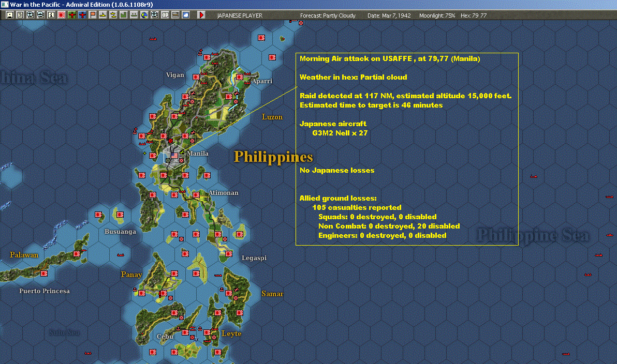Screen dimensions: 617x364
Task: Click the info 'i' toolbar icon
Action: 51,15
